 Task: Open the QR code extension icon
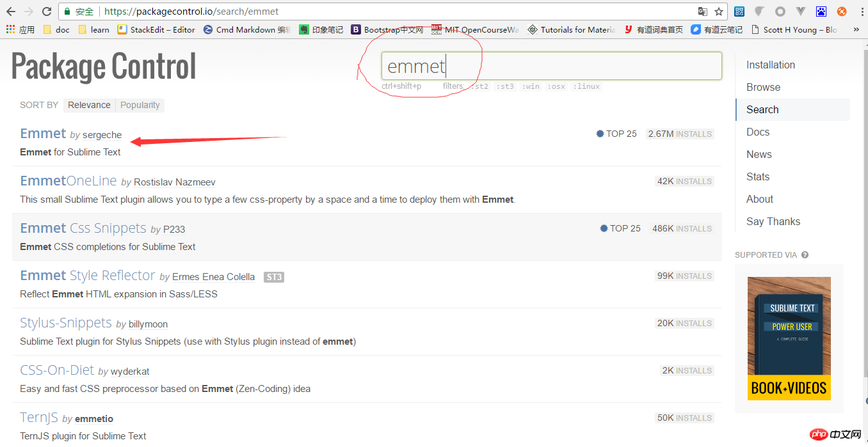(739, 12)
